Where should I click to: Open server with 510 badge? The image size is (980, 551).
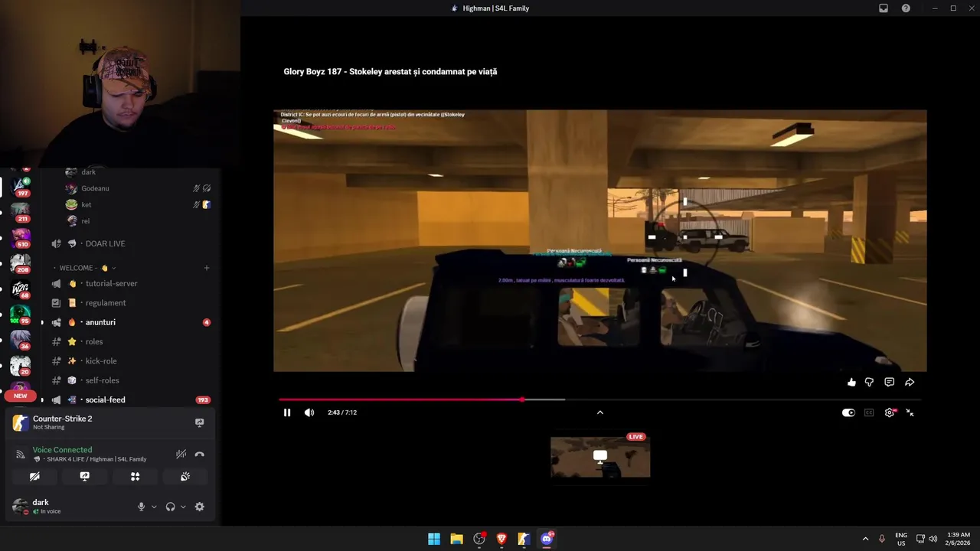21,237
